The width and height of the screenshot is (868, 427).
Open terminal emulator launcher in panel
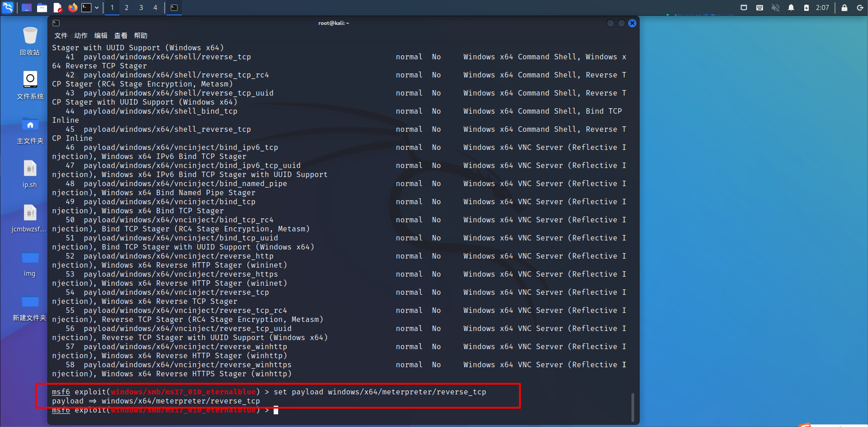(86, 8)
